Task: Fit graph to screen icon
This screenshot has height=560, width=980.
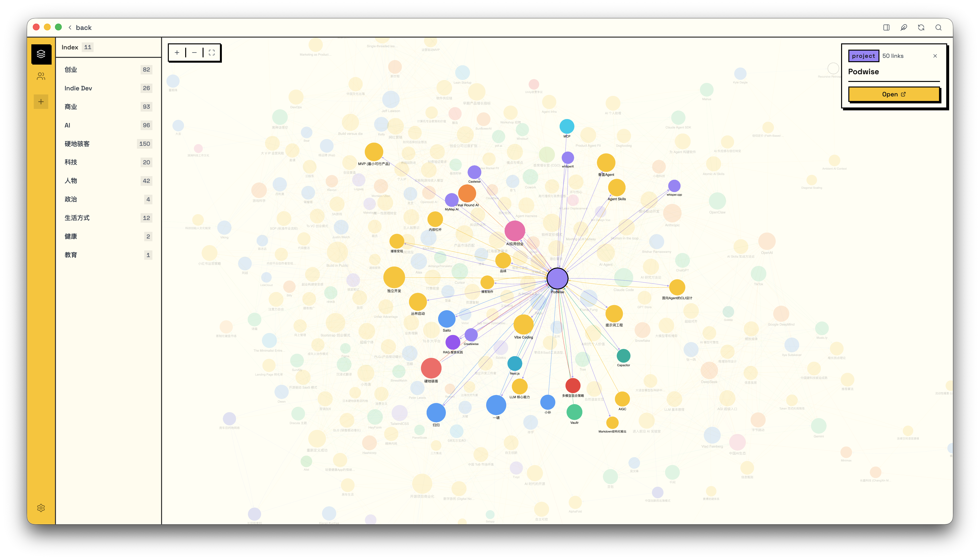Action: click(212, 53)
